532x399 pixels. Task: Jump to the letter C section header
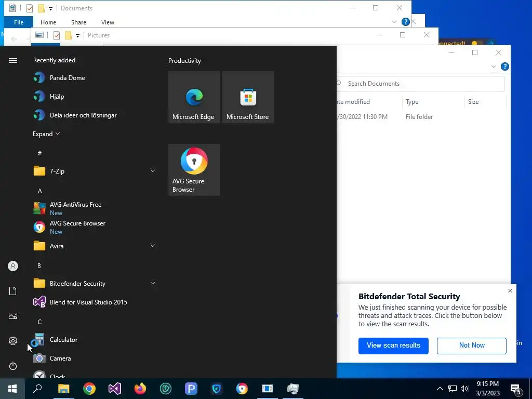click(39, 322)
